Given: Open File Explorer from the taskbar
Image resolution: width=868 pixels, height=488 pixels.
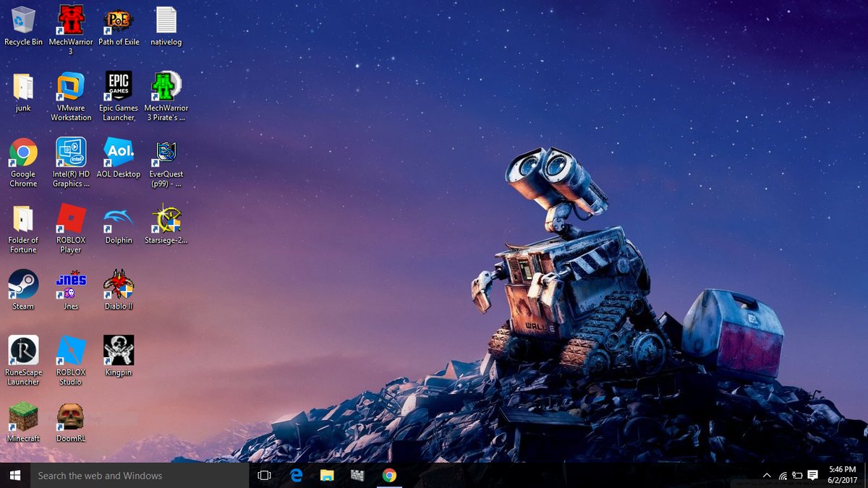Looking at the screenshot, I should click(327, 475).
